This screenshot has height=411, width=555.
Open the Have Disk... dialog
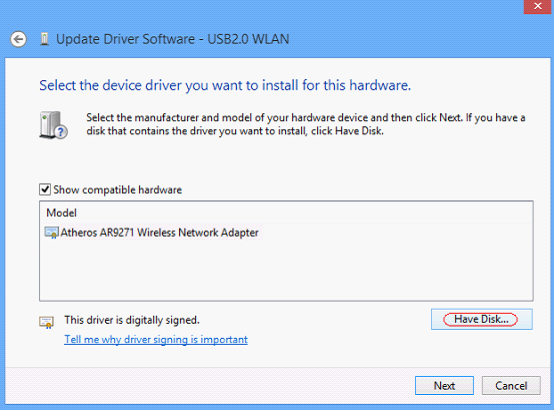coord(481,319)
